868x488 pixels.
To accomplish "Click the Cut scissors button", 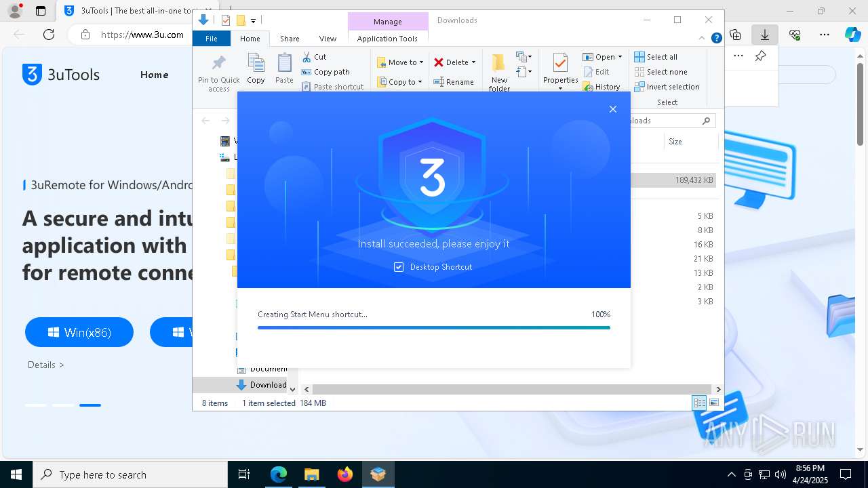I will [x=315, y=57].
